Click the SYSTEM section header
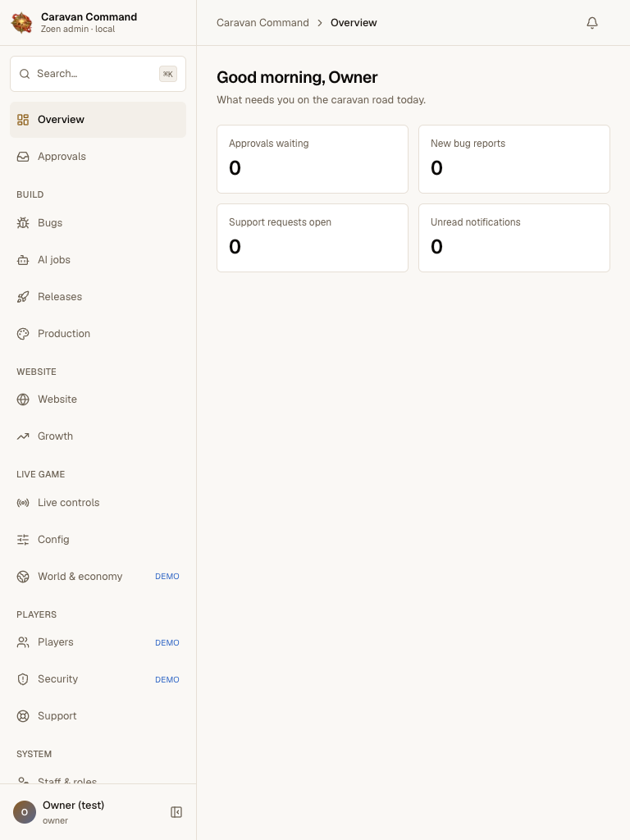Viewport: 630px width, 840px height. click(34, 755)
